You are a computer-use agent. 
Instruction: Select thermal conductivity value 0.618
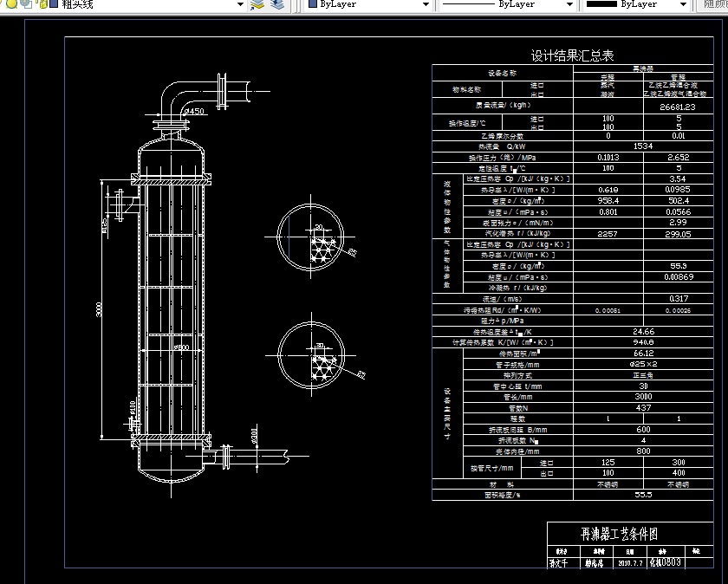[x=608, y=190]
